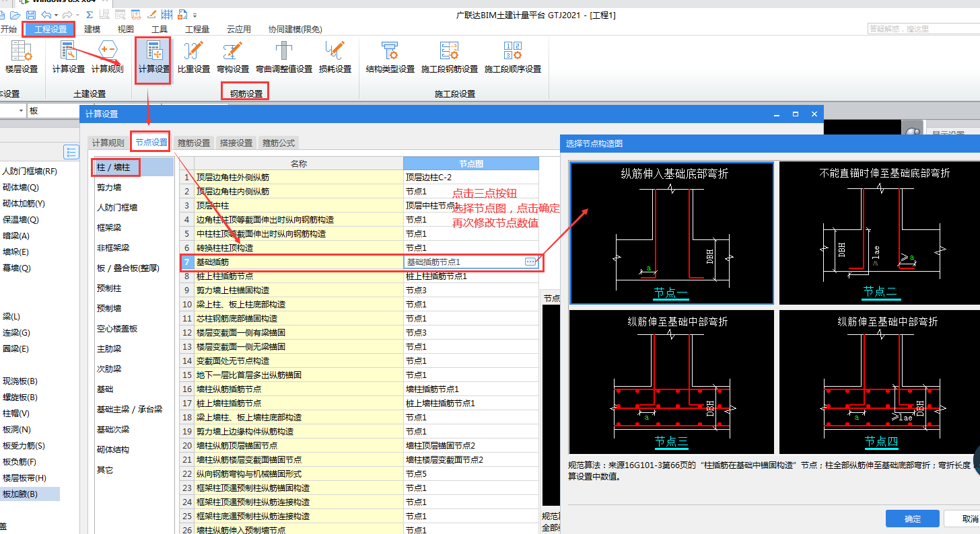
Task: Open undo history dropdown arrow
Action: click(x=55, y=15)
